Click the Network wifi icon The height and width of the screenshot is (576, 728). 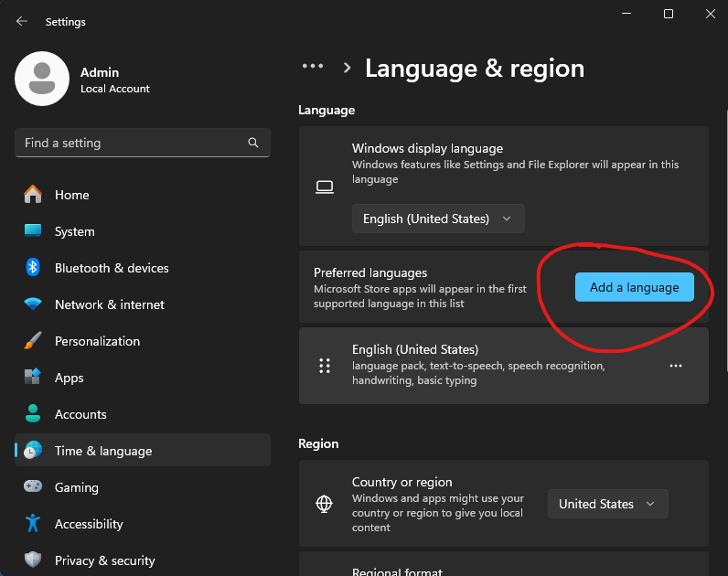(x=33, y=304)
